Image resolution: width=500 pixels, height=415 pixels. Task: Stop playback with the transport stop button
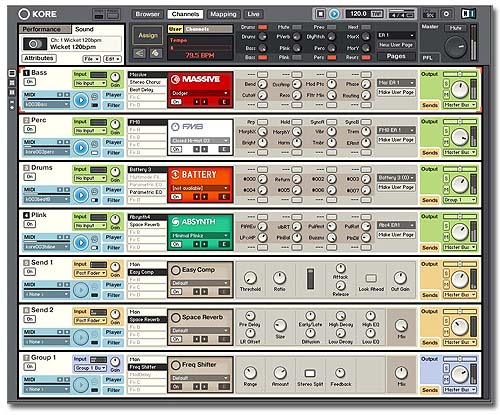pos(320,14)
